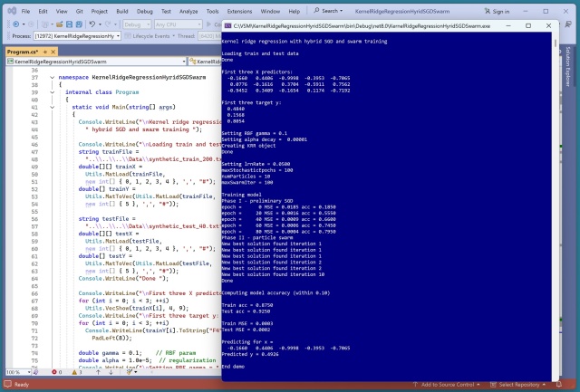Screen dimensions: 580x392
Task: Click the Sign in person icon
Action: (488, 11)
